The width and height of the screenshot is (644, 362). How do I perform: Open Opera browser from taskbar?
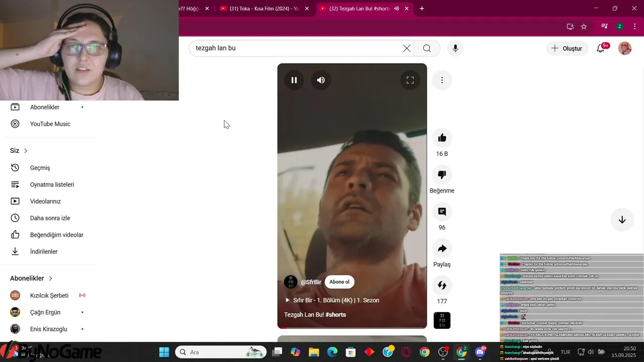pos(406,352)
